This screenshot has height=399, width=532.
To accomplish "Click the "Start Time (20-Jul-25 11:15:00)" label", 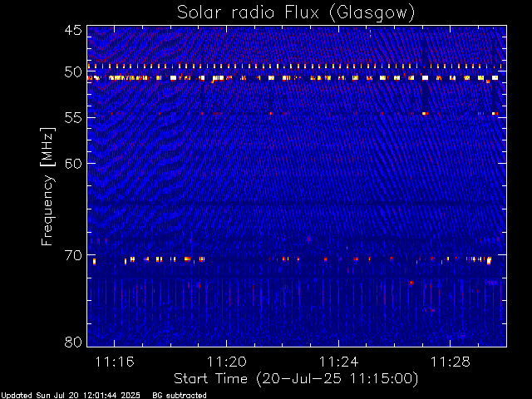I will pos(296,379).
